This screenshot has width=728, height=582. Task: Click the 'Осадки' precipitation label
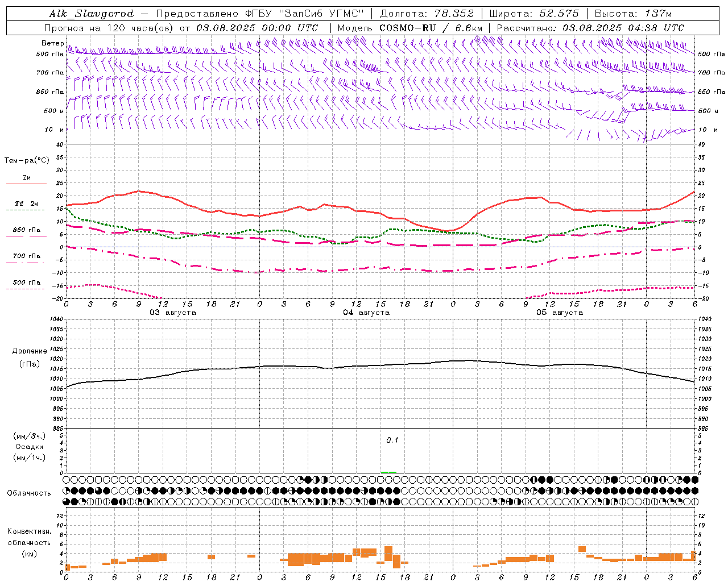[30, 447]
